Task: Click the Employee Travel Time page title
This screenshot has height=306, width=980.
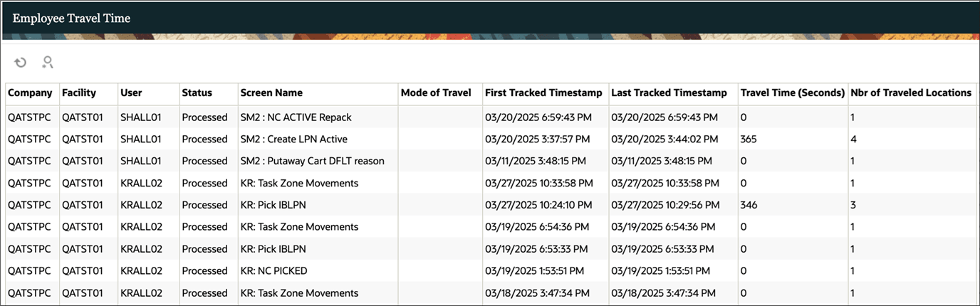Action: click(71, 19)
